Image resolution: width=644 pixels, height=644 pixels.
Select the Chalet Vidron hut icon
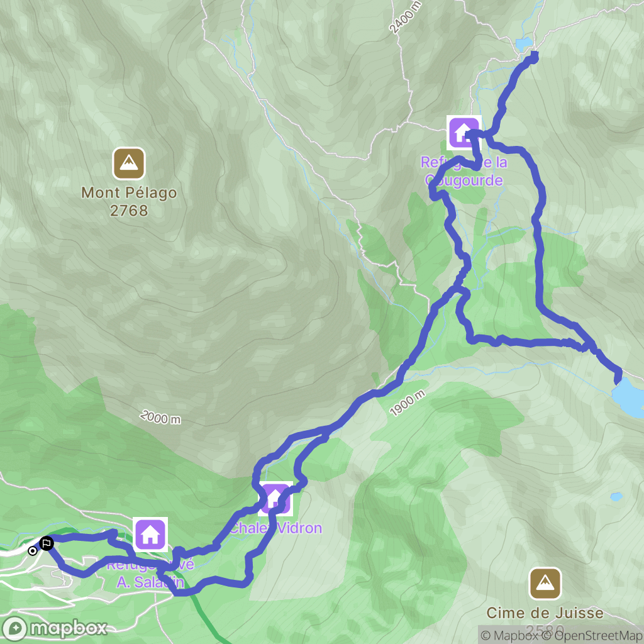[275, 498]
